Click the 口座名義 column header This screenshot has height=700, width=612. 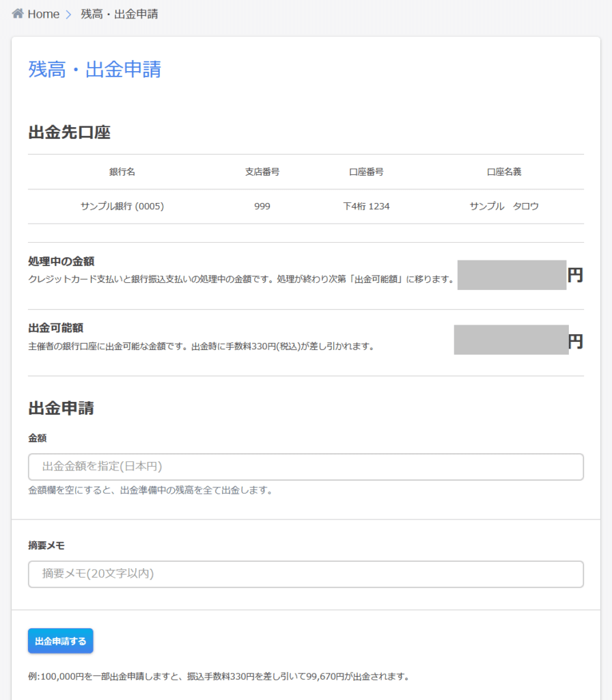click(504, 172)
